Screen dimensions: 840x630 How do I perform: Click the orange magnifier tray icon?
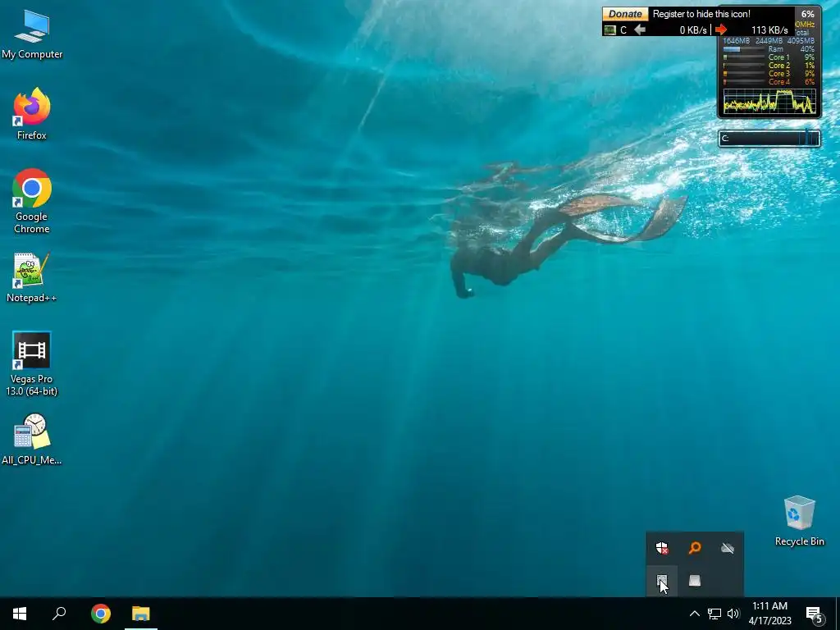tap(695, 548)
